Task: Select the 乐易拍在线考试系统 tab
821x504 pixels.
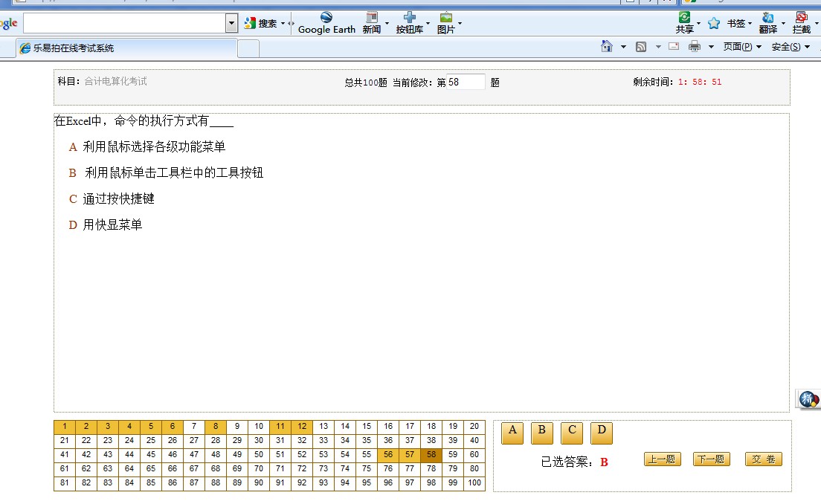Action: 126,48
